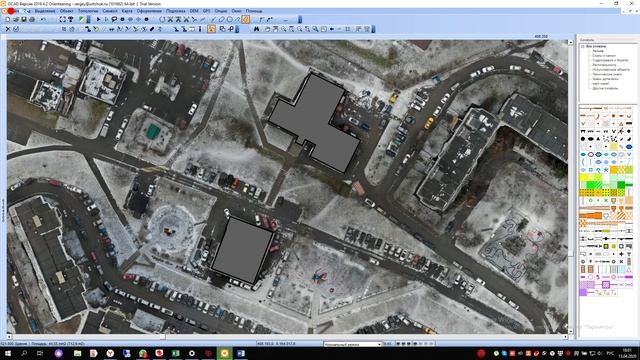Select the hollow arrow edit-point tool
640x360 pixels.
click(x=106, y=19)
